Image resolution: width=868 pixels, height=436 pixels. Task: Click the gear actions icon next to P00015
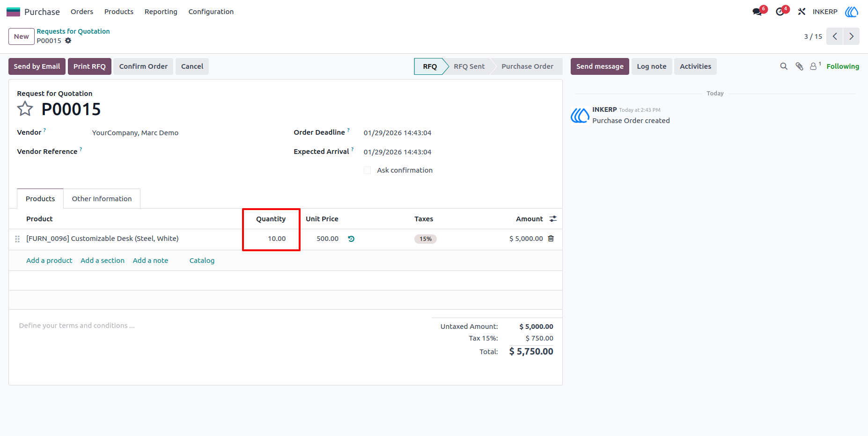(x=68, y=41)
